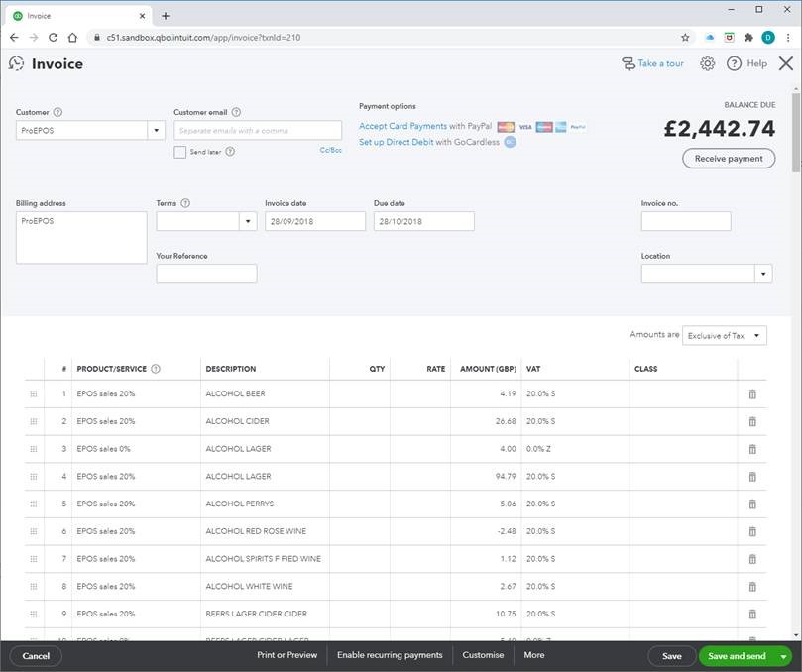Viewport: 802px width, 672px height.
Task: Open the More menu in the footer
Action: pyautogui.click(x=534, y=655)
